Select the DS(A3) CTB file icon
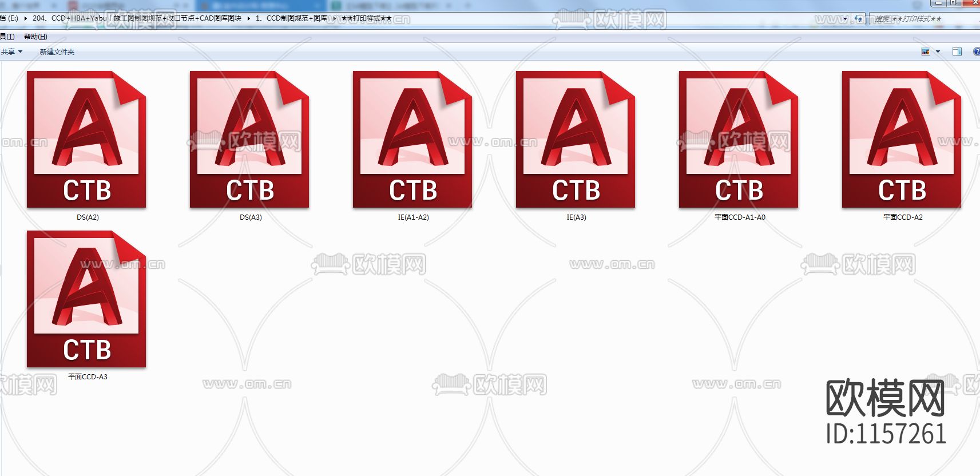 (249, 139)
